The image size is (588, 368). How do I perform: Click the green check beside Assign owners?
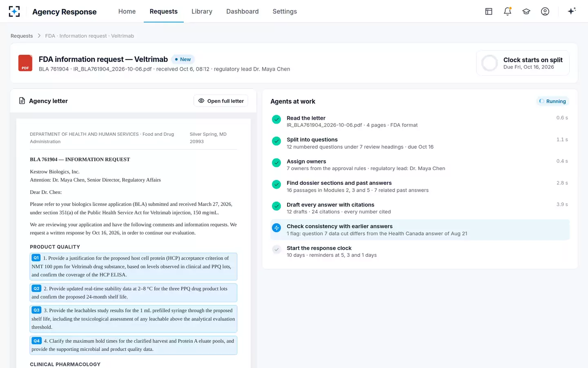click(276, 163)
